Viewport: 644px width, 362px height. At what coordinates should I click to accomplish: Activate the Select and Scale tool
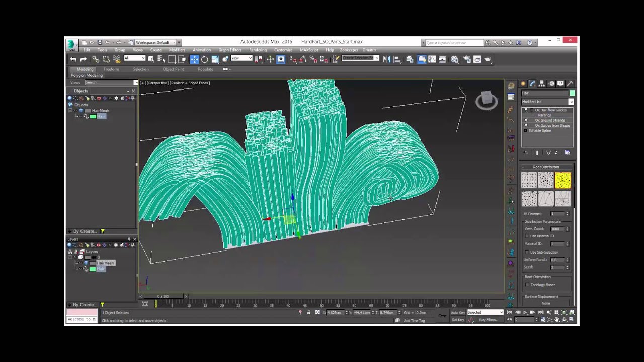tap(215, 59)
